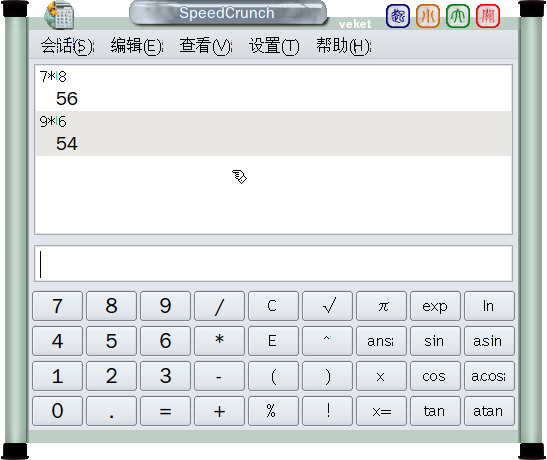Click the blue window control icon

[x=398, y=16]
